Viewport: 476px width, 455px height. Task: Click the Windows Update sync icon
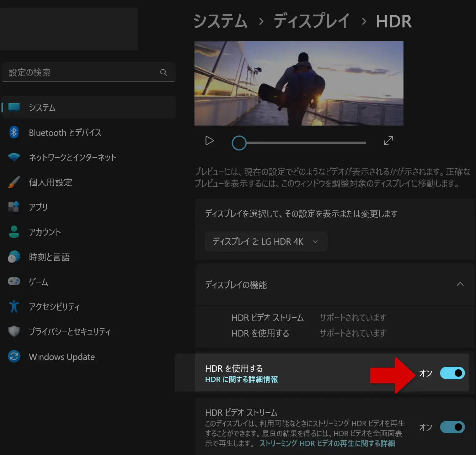coord(14,356)
